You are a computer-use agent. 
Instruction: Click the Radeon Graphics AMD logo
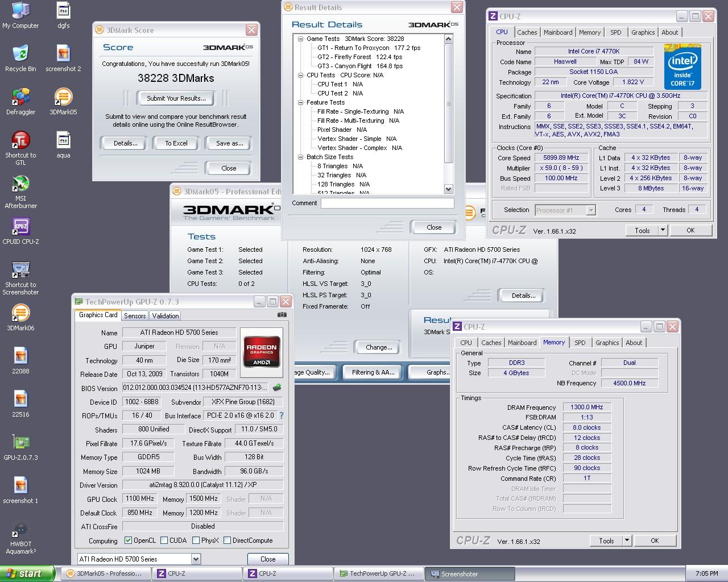[x=261, y=352]
